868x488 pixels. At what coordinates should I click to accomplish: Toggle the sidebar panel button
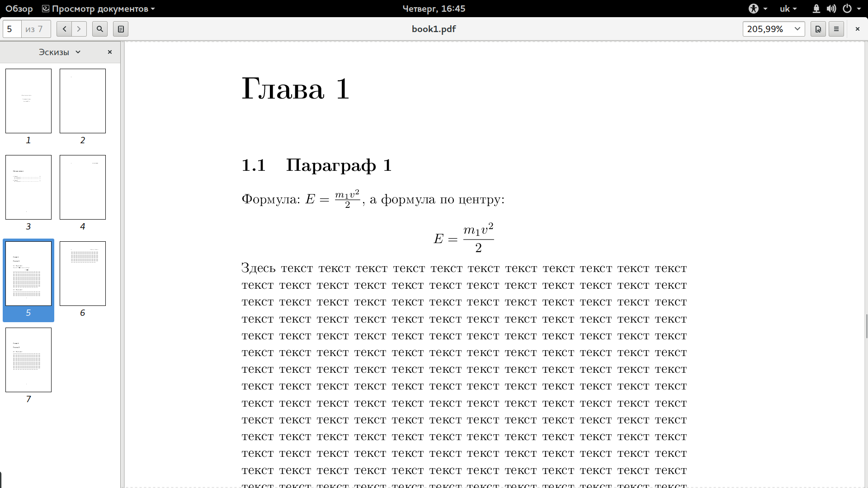tap(121, 29)
